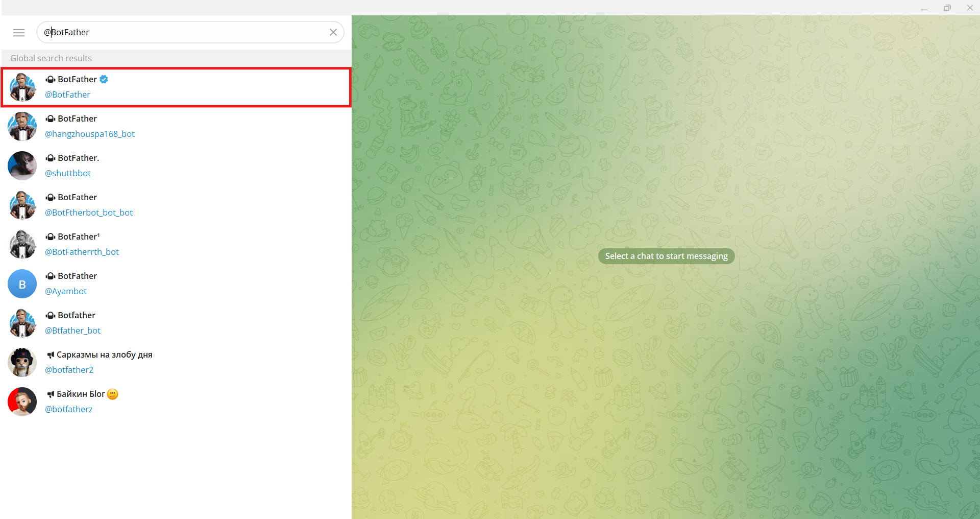Click the grayscale avatar of BotFather¹
980x519 pixels.
(22, 244)
